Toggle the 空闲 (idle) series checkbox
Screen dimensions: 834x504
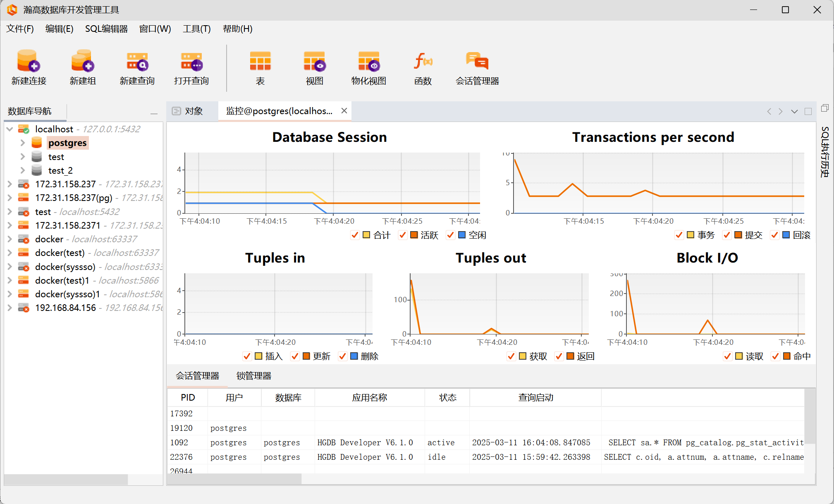tap(450, 235)
